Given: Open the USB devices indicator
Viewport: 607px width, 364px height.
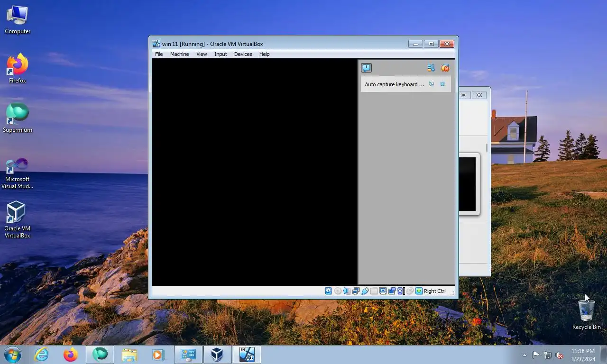Looking at the screenshot, I should tap(365, 291).
